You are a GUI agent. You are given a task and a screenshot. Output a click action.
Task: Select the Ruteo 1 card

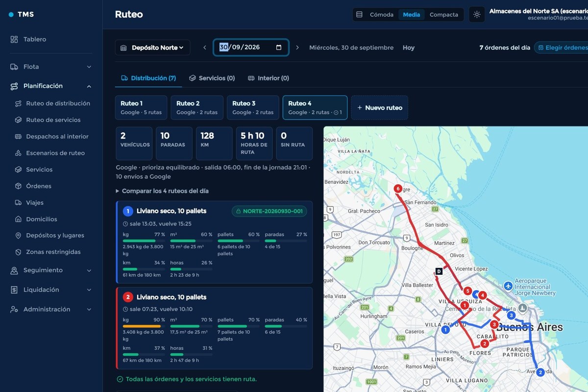click(x=141, y=108)
